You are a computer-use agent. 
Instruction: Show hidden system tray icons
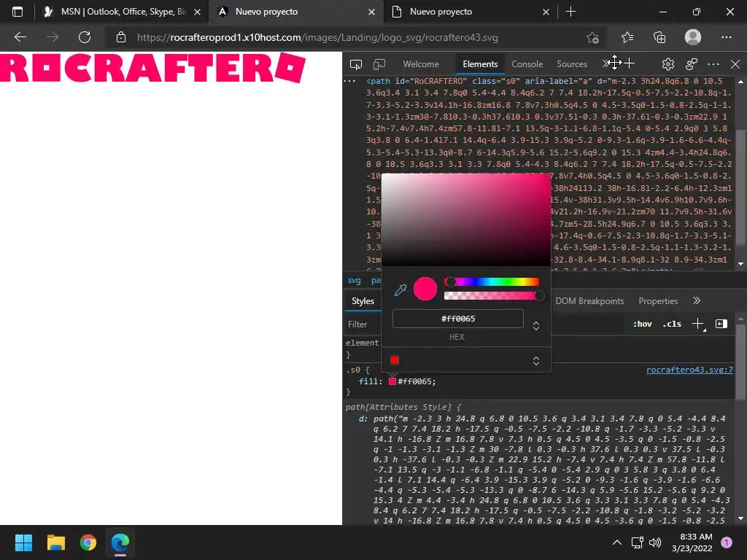617,542
